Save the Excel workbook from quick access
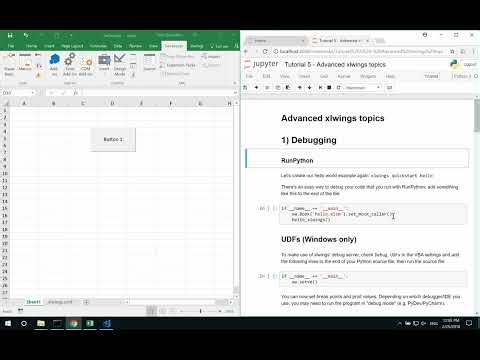Screen dimensions: 480x360 (x=10, y=35)
